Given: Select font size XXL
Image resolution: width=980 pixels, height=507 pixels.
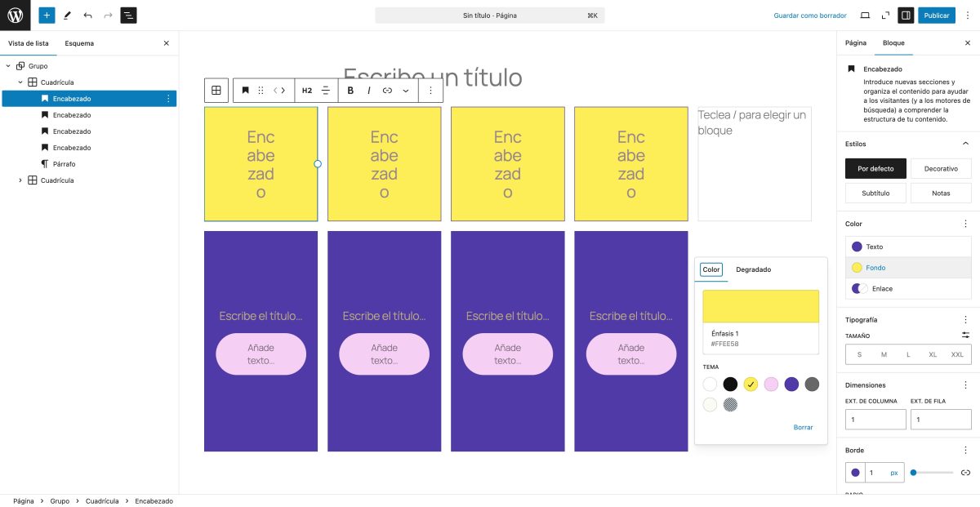Looking at the screenshot, I should coord(957,354).
